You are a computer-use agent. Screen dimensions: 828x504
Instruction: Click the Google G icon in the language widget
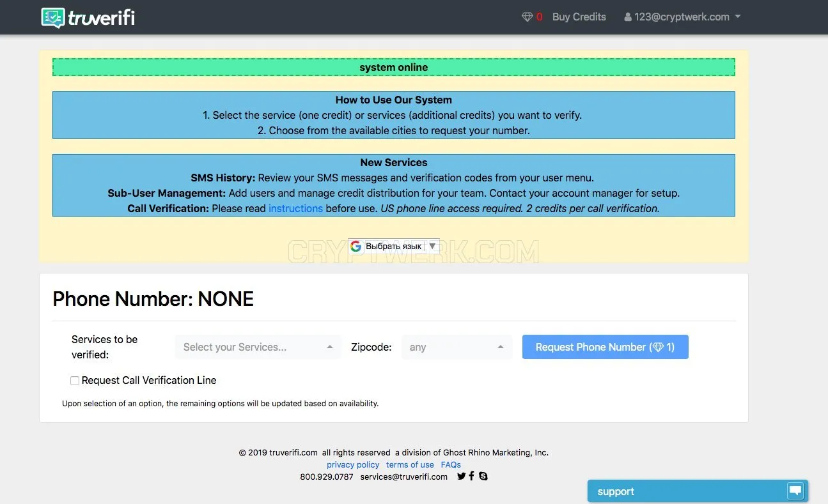click(356, 246)
